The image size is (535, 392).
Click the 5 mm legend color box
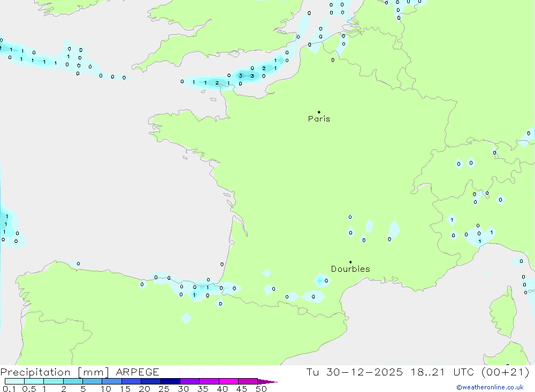pos(93,381)
